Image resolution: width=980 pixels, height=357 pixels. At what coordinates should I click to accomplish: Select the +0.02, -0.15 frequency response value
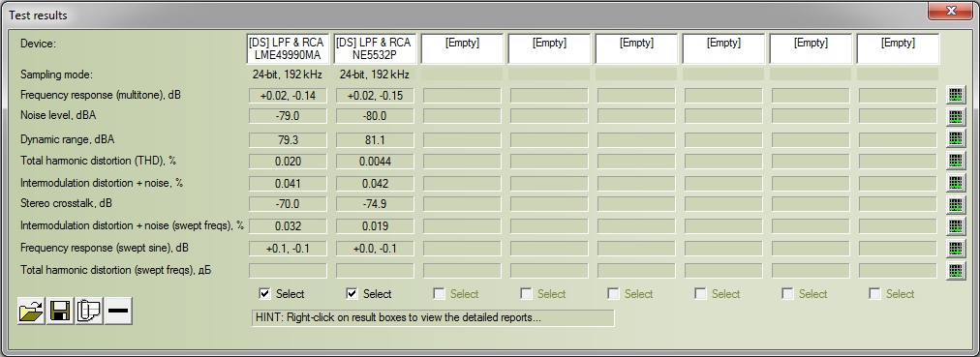click(x=375, y=96)
